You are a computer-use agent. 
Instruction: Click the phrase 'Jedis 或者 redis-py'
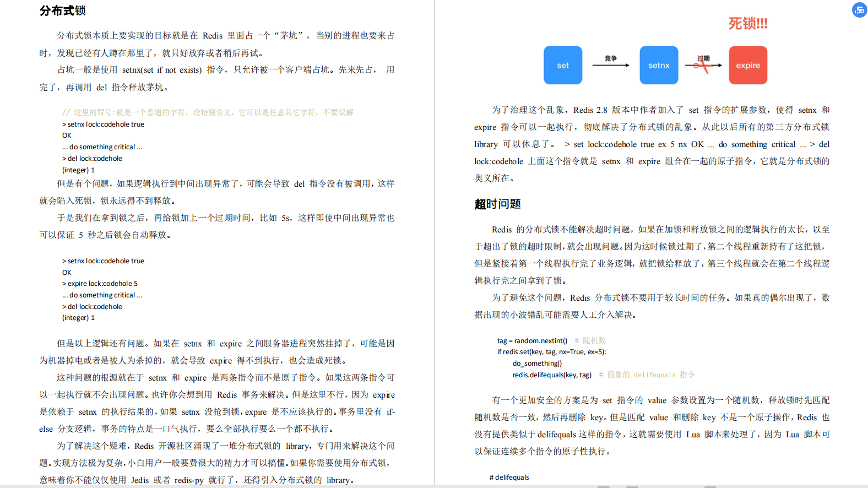tap(167, 480)
